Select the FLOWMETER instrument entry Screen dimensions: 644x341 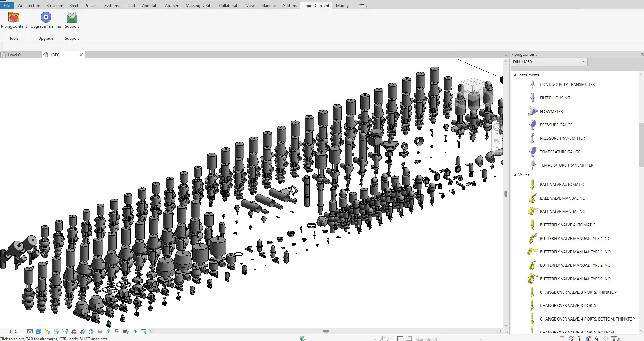551,112
